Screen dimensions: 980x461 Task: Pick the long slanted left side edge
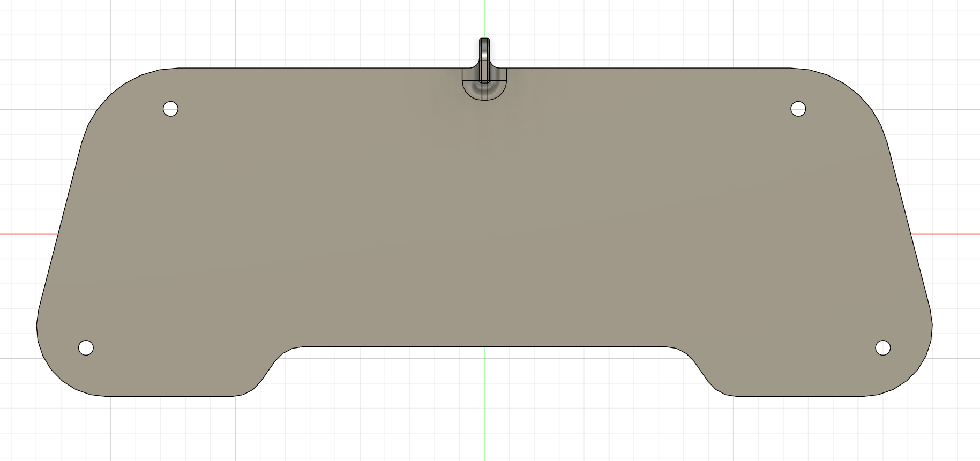pyautogui.click(x=59, y=230)
